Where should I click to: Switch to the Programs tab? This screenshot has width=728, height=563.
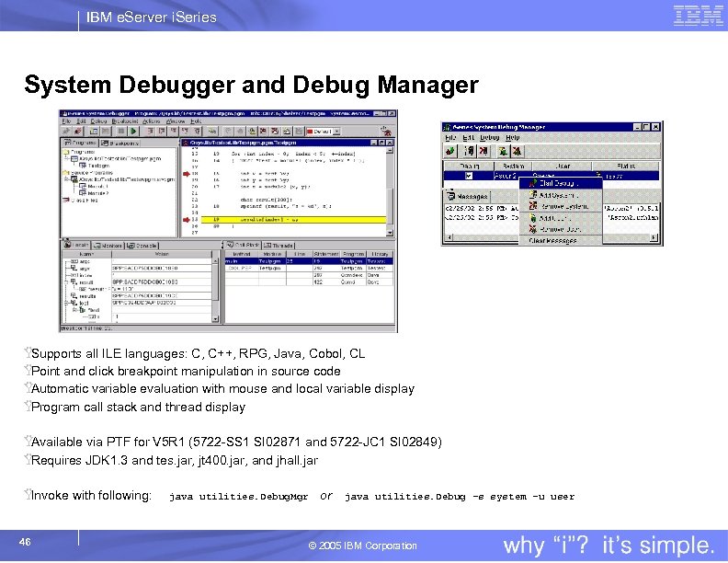coord(80,143)
